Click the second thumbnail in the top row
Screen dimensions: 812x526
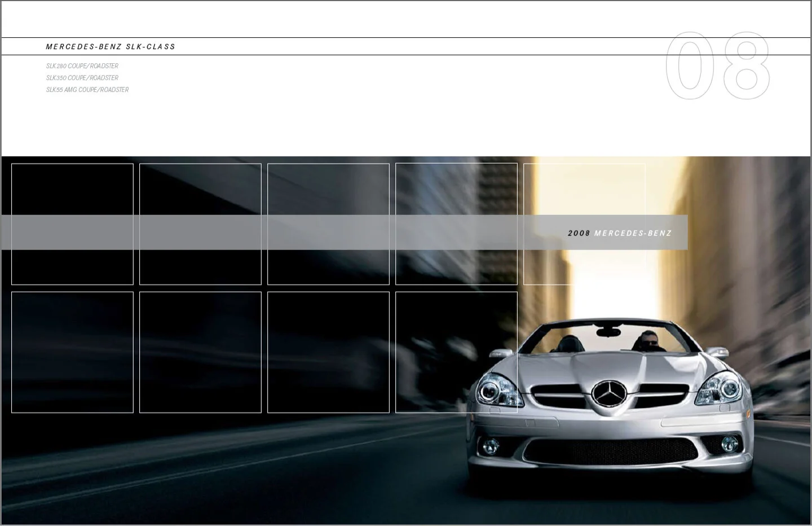click(200, 222)
